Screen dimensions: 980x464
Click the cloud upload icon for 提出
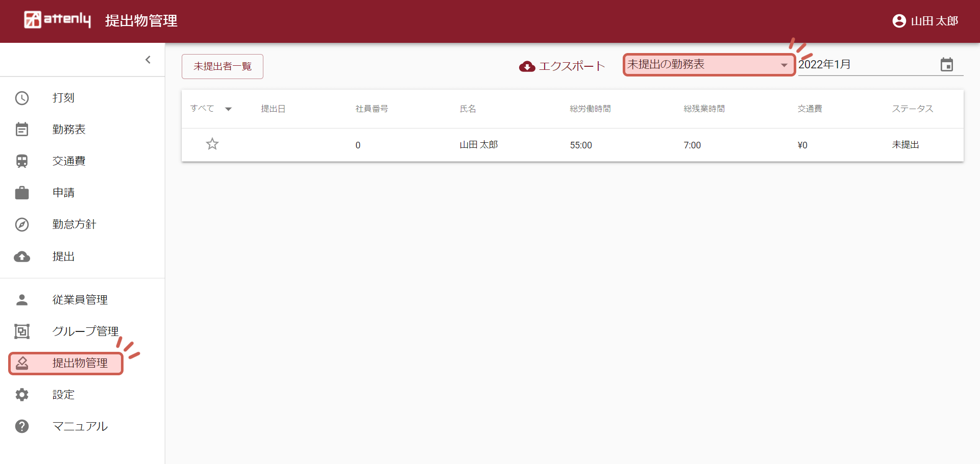coord(22,256)
